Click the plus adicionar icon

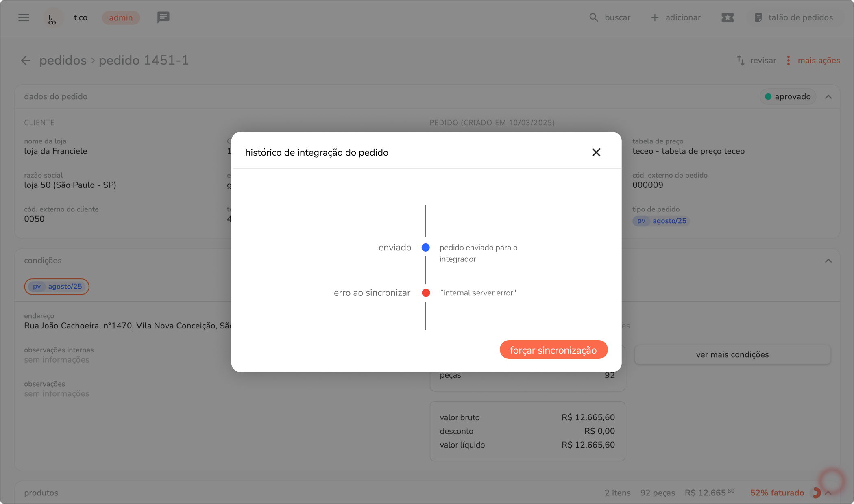(x=654, y=17)
